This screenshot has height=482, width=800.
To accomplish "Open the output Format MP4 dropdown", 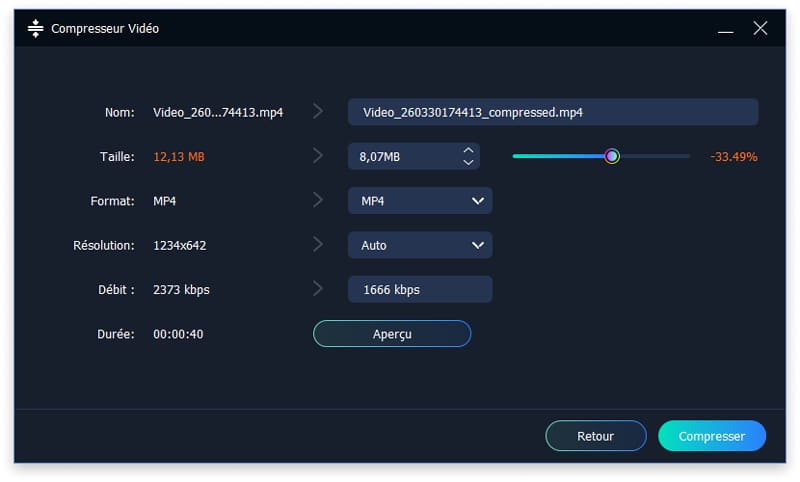I will (x=420, y=201).
